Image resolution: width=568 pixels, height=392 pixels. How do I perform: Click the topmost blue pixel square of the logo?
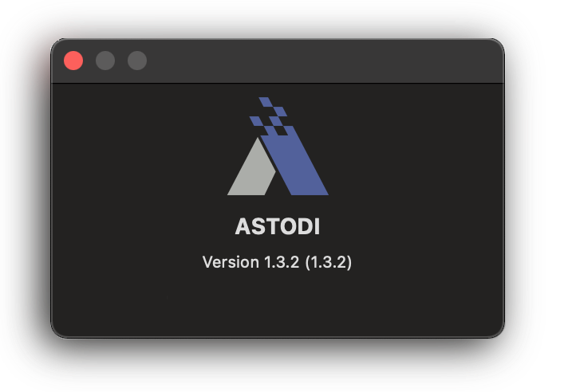pyautogui.click(x=266, y=102)
